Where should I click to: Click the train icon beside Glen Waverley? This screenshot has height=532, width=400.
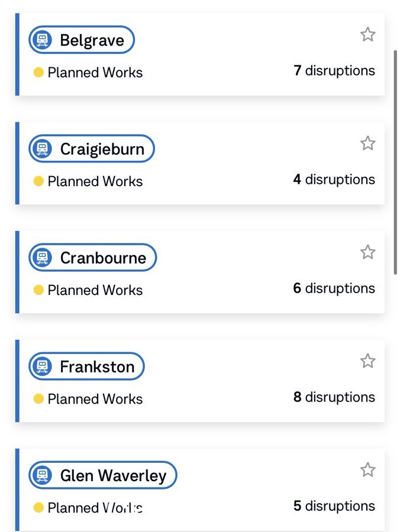[42, 475]
